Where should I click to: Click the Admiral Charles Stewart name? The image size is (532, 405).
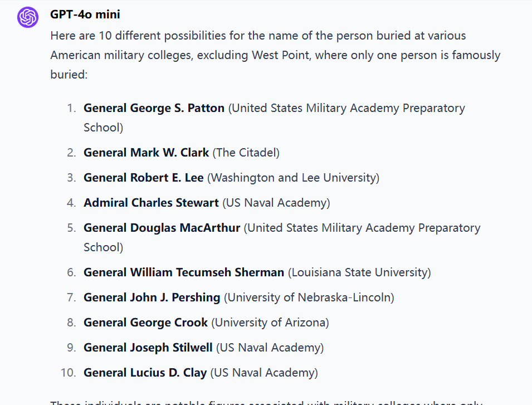click(x=151, y=203)
